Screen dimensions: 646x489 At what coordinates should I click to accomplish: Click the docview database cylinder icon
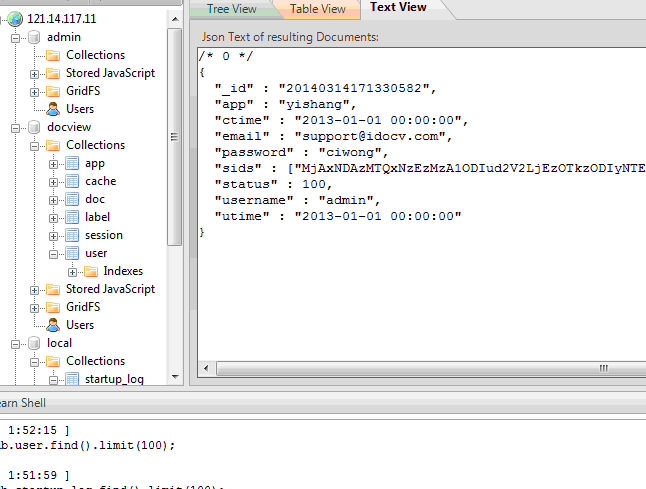pos(34,127)
